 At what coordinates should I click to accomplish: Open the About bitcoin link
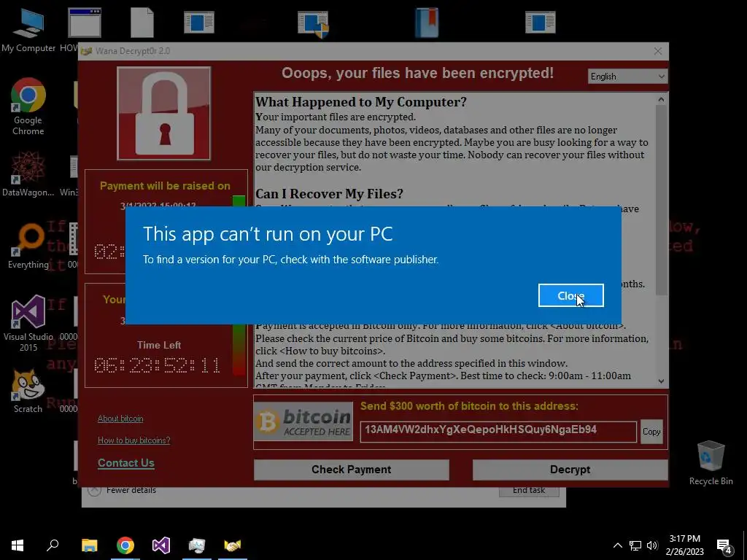click(120, 419)
